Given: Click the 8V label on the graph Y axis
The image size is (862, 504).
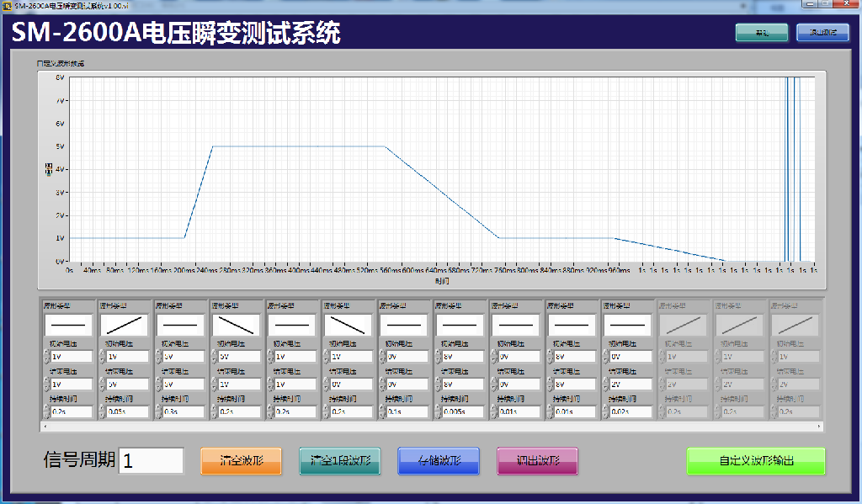Looking at the screenshot, I should tap(61, 77).
